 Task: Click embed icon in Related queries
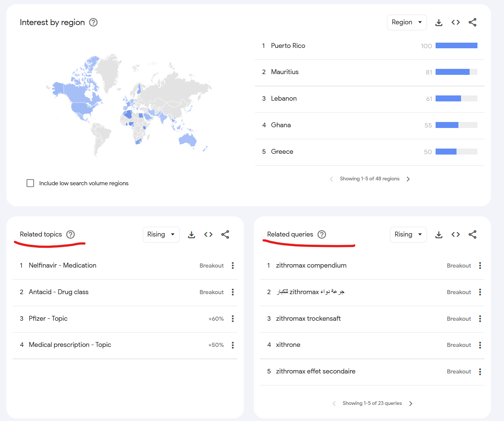[455, 235]
